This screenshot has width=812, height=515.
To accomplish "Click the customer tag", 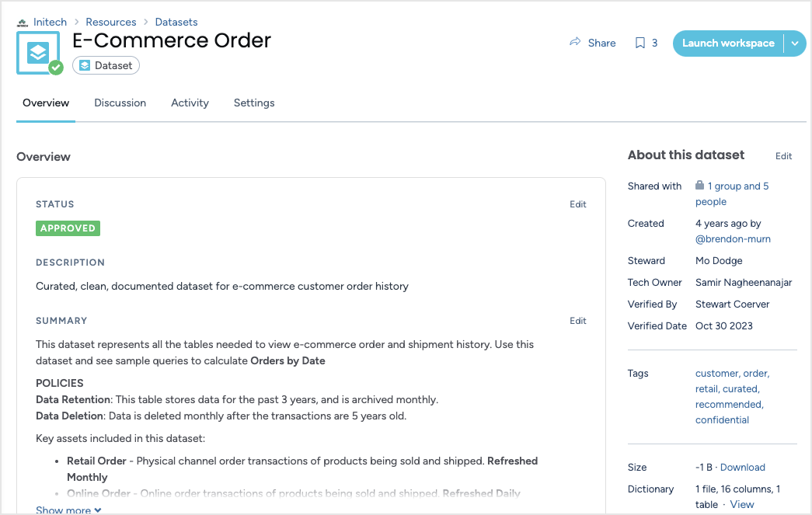I will [717, 373].
